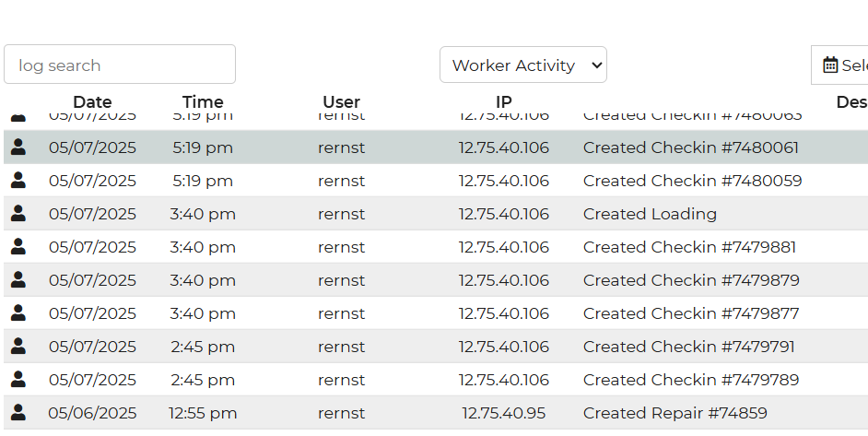
Task: Click Created Repair #74859 description
Action: (674, 413)
